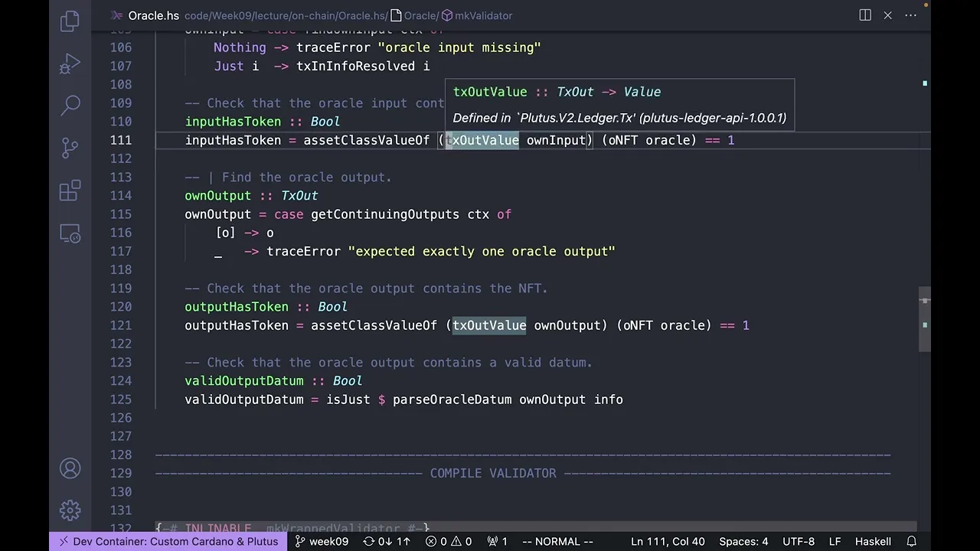The width and height of the screenshot is (980, 551).
Task: Click the Oracle breadcrumb segment
Action: point(420,15)
